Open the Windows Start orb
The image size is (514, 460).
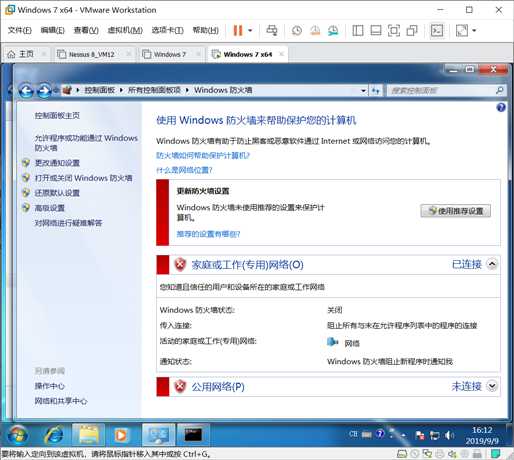[x=17, y=435]
